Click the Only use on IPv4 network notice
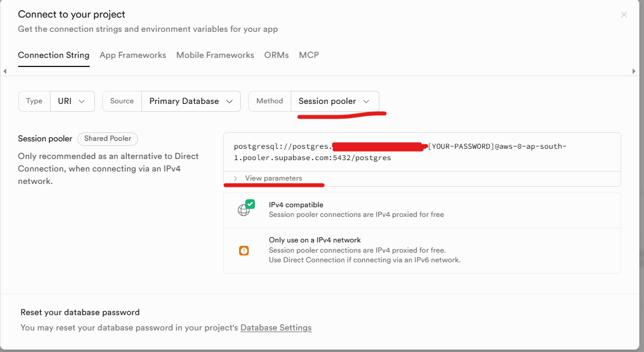 [x=363, y=250]
